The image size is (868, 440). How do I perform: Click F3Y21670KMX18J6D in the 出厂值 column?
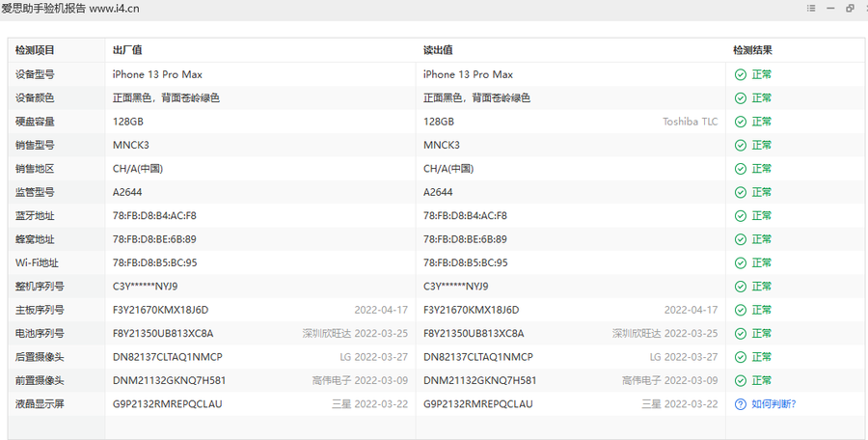pyautogui.click(x=160, y=311)
